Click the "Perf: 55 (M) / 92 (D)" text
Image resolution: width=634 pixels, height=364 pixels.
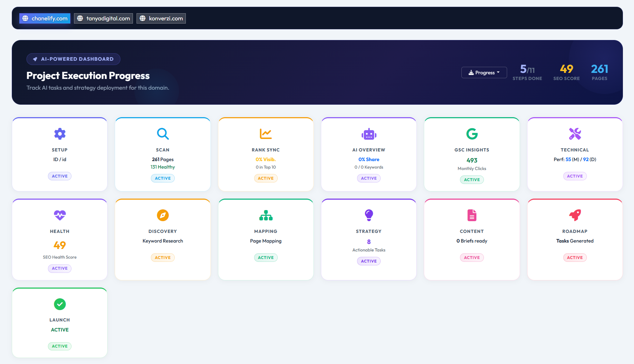(x=575, y=159)
